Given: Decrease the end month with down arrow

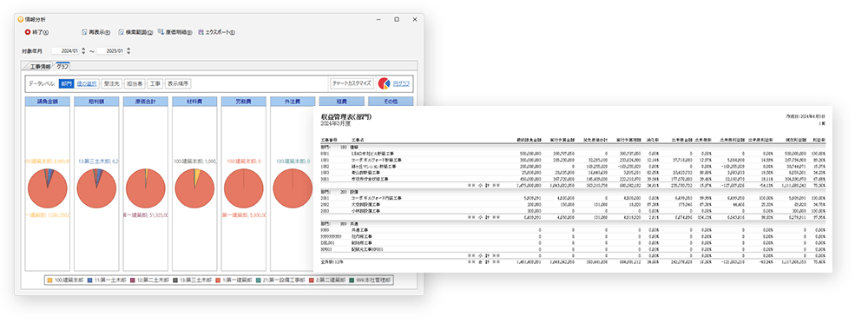Looking at the screenshot, I should [x=128, y=53].
